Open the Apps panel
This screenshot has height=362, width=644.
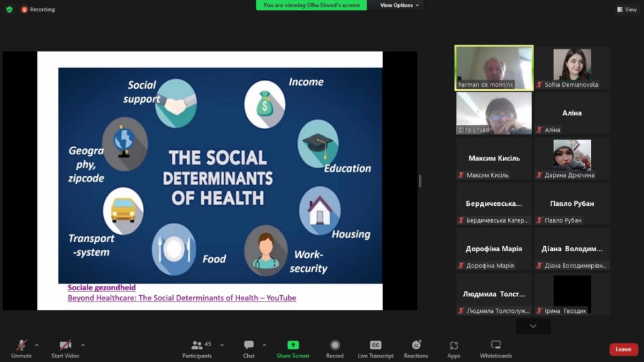[x=453, y=345]
